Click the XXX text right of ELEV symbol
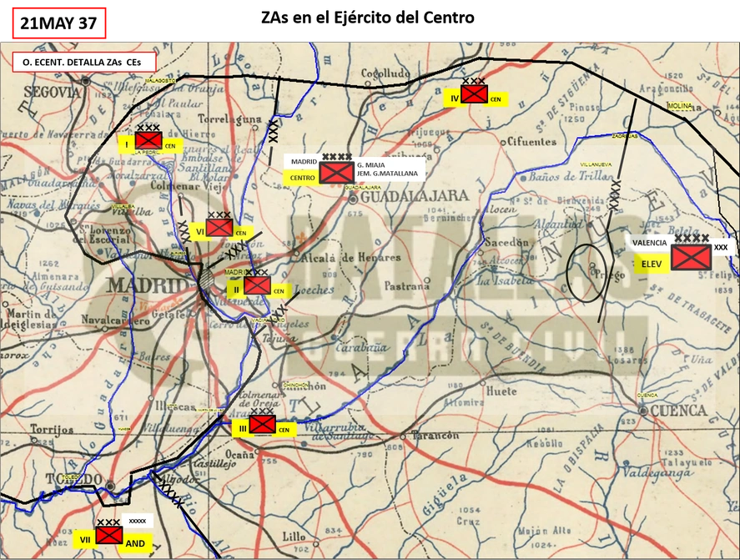Screen dimensions: 740x560 click(x=721, y=247)
